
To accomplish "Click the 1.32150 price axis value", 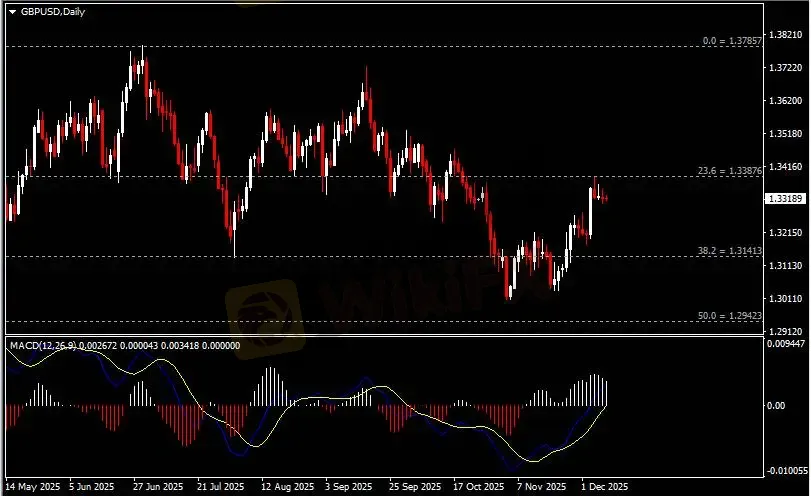I will [785, 232].
